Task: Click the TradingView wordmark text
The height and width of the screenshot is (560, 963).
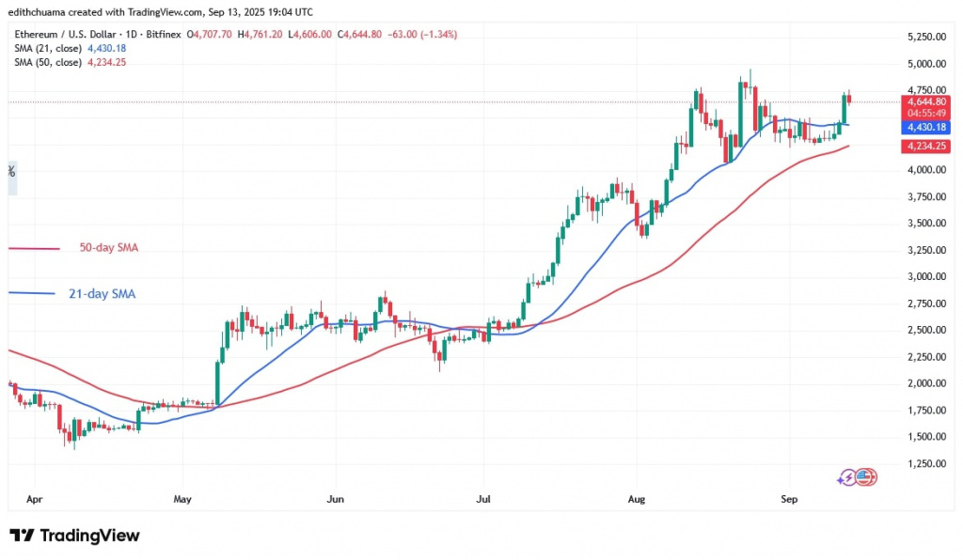Action: pyautogui.click(x=89, y=536)
